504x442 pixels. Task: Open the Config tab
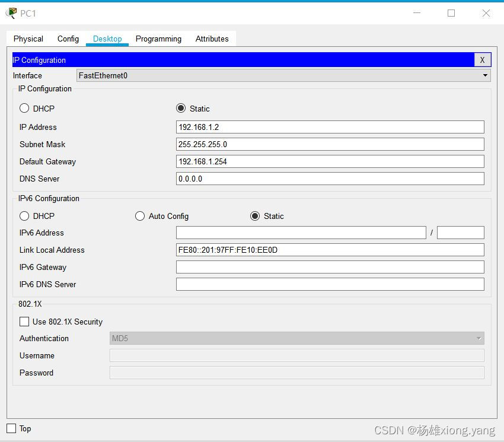(x=68, y=39)
